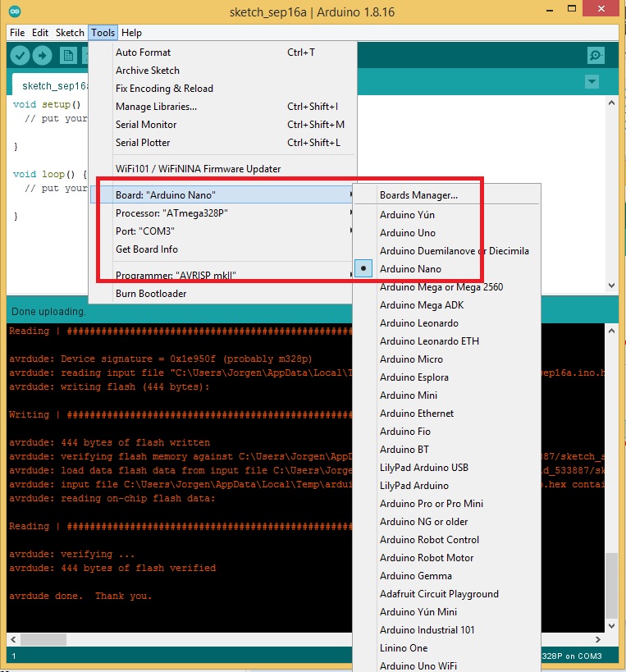Click the console vertical scrollbar thumb

[611, 585]
